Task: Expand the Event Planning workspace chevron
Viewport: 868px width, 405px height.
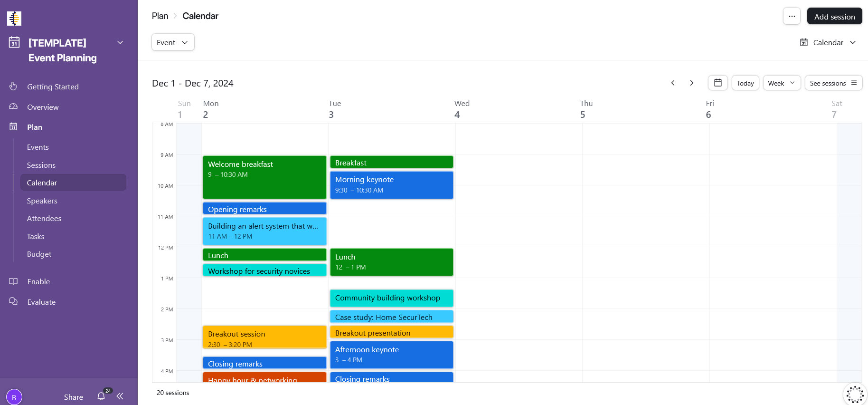Action: (120, 43)
